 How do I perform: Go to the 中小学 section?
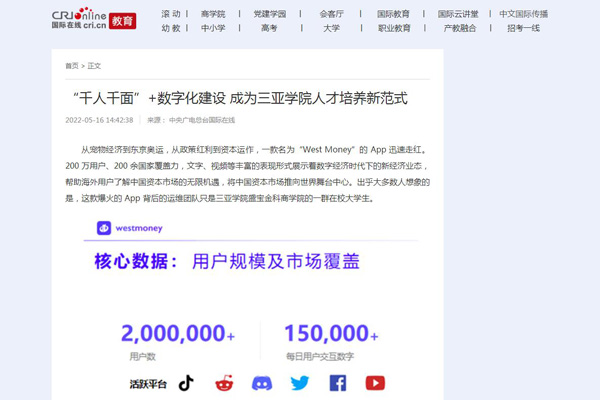[213, 28]
